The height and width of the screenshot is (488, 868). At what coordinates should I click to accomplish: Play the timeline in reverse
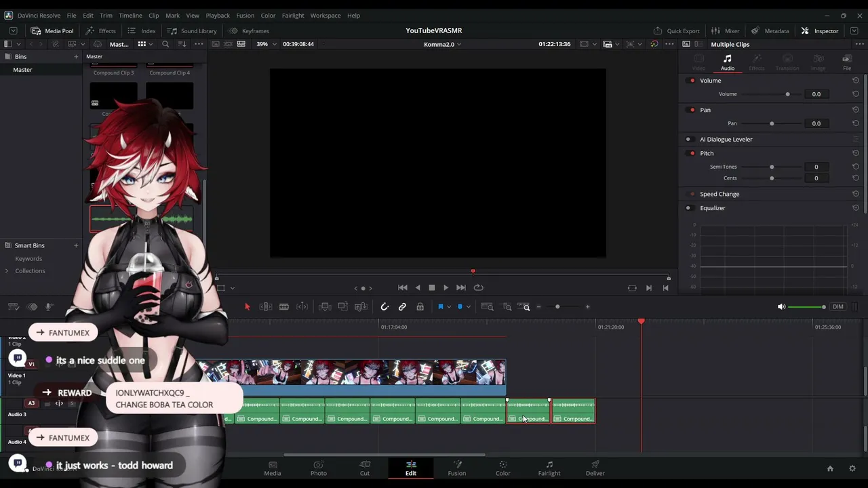coord(418,288)
